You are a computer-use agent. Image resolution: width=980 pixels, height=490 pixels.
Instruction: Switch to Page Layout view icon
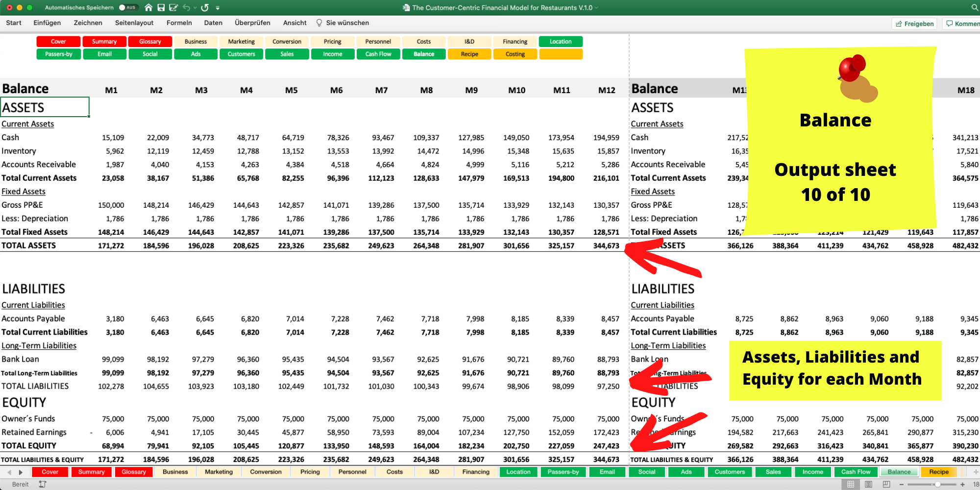(x=868, y=484)
